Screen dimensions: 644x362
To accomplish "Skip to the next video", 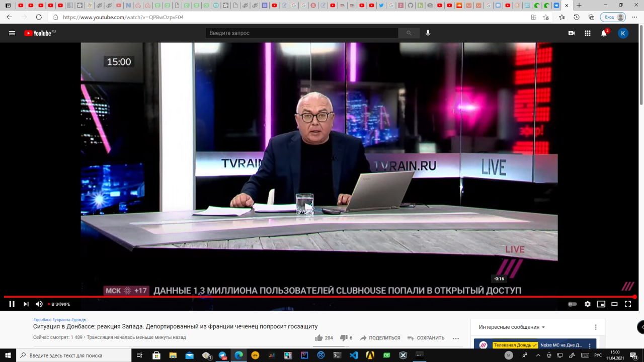I will 26,304.
